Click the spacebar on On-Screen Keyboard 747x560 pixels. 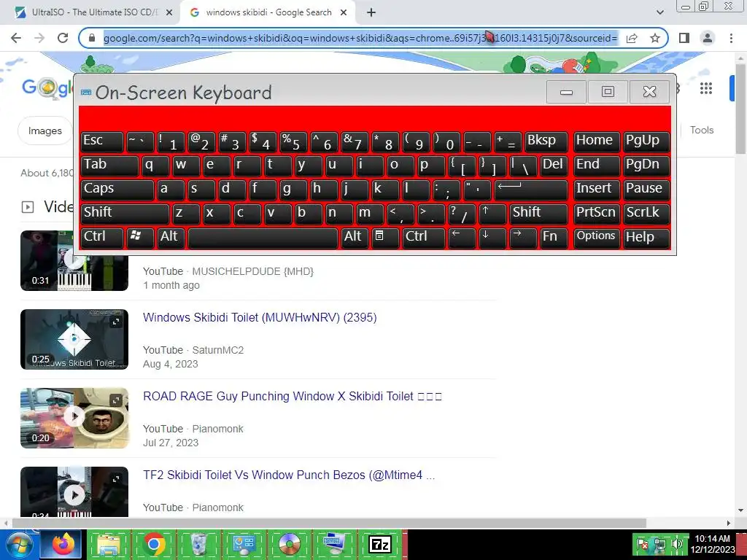(263, 237)
